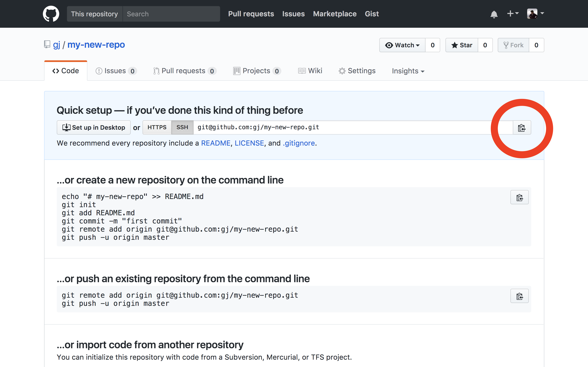This screenshot has width=588, height=367.
Task: Keep SSH protocol selected
Action: tap(182, 127)
